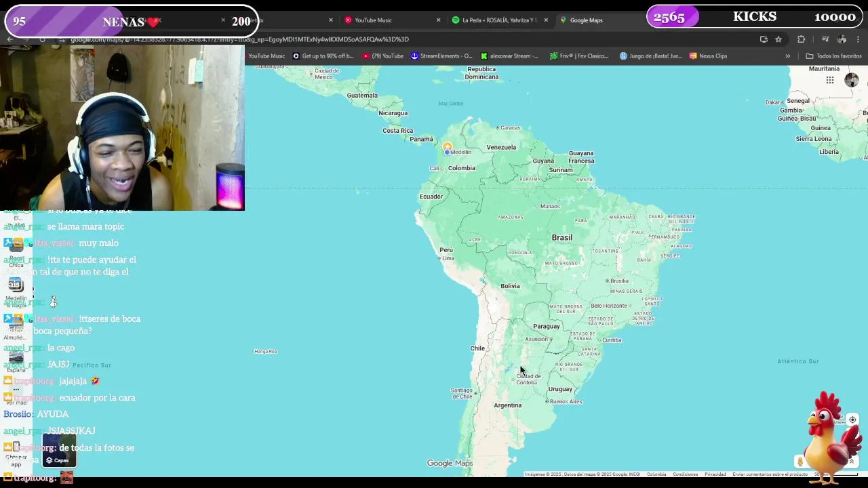Expand the map imagery chevron control
The height and width of the screenshot is (488, 868).
coord(852,462)
